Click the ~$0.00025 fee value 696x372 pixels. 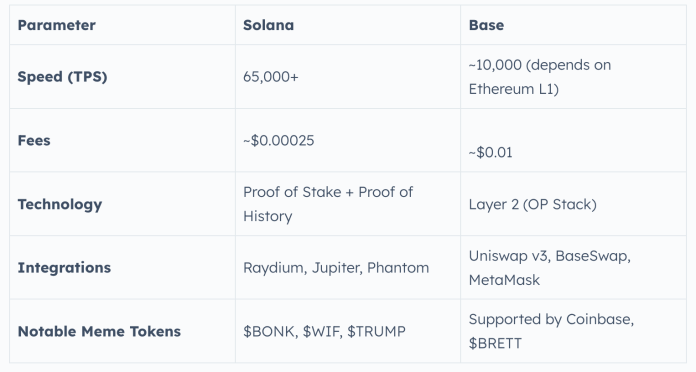[278, 140]
